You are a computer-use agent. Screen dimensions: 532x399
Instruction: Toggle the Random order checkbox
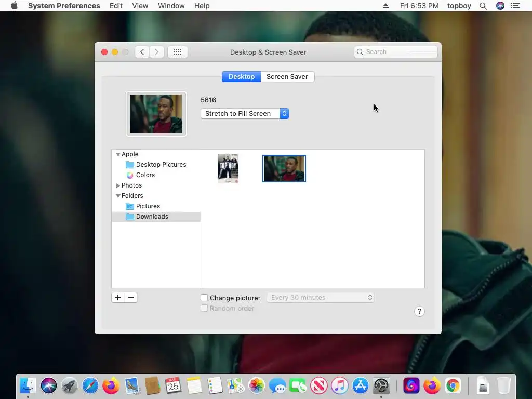(x=204, y=308)
